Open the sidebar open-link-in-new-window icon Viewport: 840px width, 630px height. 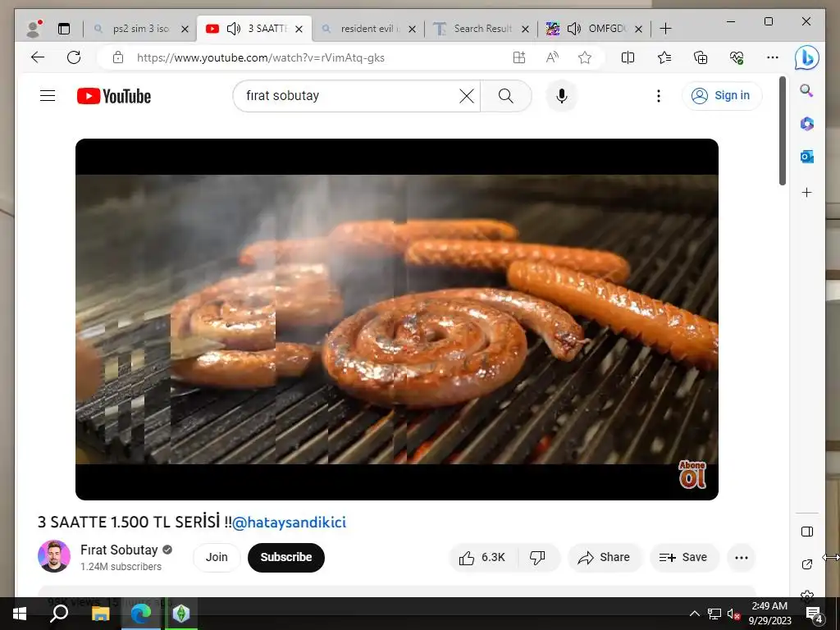point(807,564)
